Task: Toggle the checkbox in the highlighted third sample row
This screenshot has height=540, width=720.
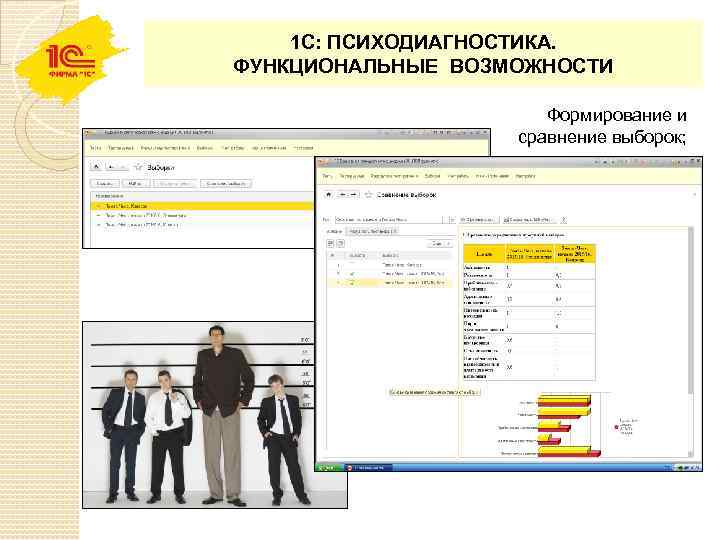Action: tap(352, 283)
